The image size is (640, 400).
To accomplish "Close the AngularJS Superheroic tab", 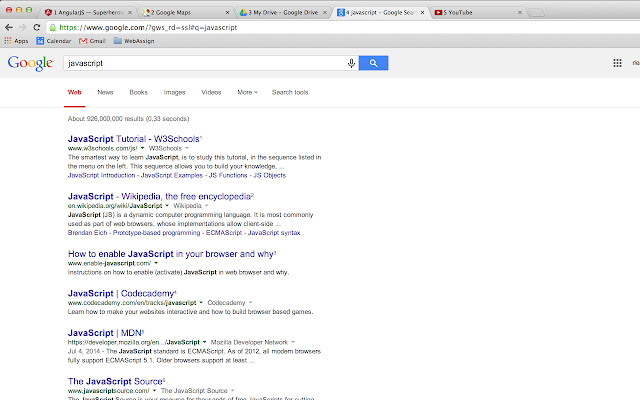I will [130, 13].
